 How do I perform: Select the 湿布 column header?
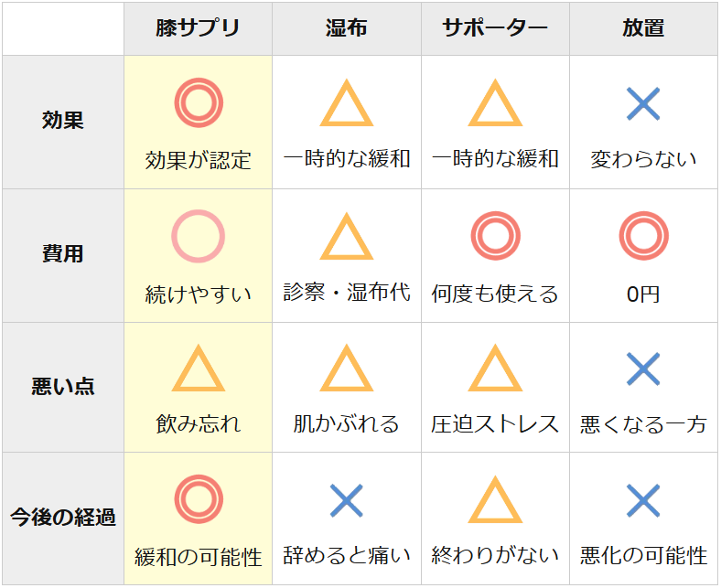[x=347, y=28]
